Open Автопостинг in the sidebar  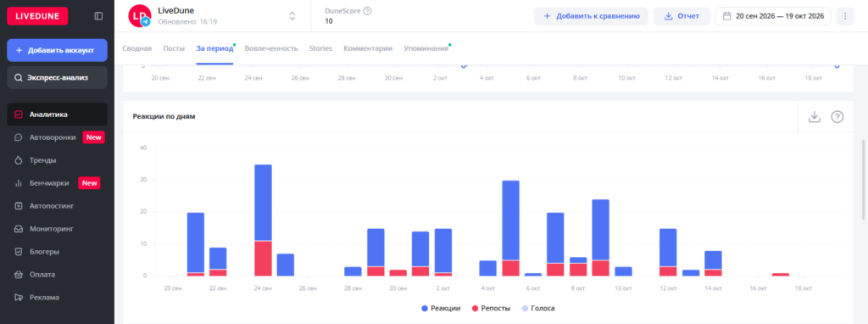(x=57, y=206)
